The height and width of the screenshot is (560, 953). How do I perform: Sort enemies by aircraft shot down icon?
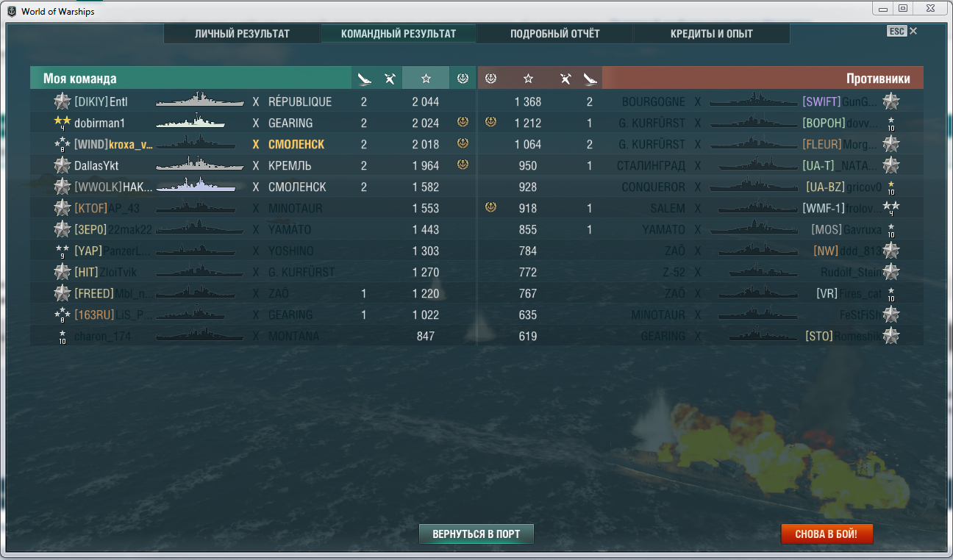pos(565,79)
